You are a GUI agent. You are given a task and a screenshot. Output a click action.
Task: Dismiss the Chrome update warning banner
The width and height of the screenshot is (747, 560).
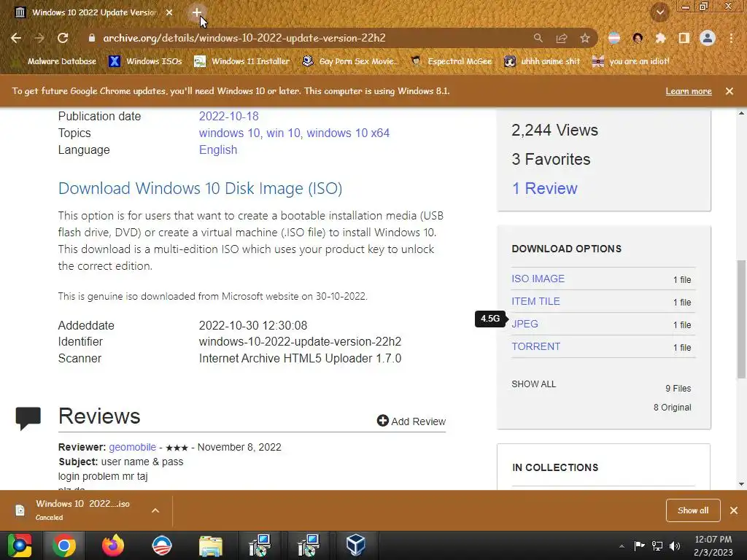pyautogui.click(x=729, y=91)
